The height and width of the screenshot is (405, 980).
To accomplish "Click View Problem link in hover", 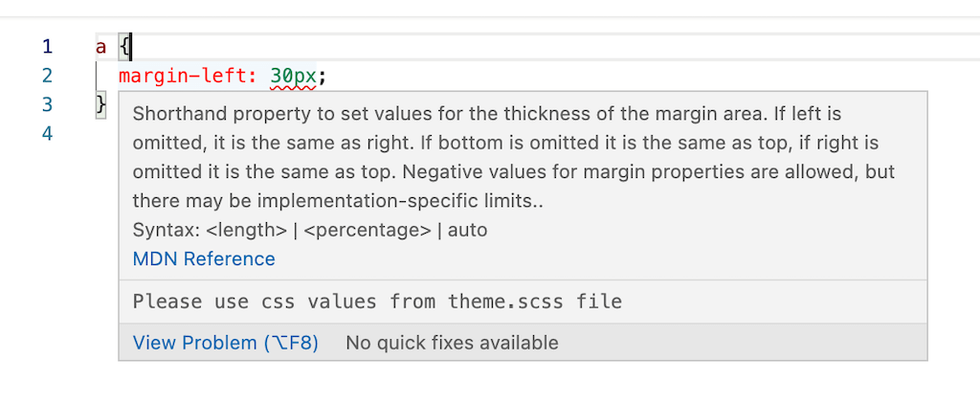I will [x=226, y=343].
